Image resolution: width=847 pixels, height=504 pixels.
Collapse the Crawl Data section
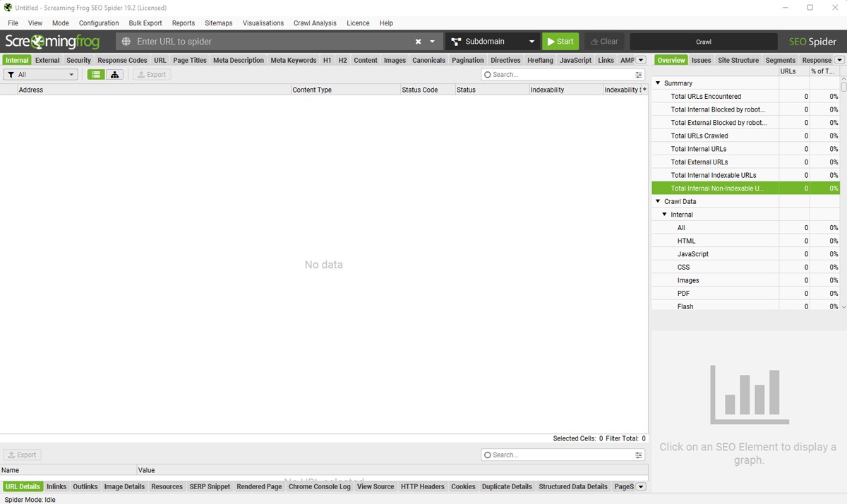658,201
